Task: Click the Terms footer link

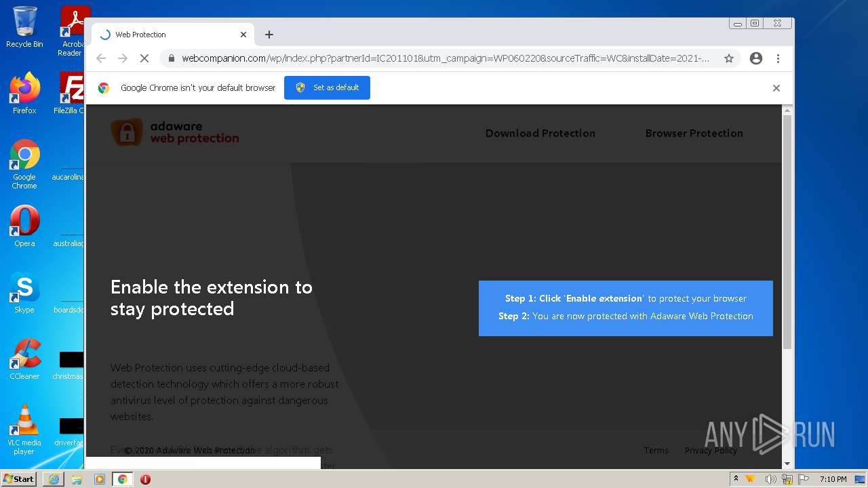Action: pyautogui.click(x=656, y=450)
